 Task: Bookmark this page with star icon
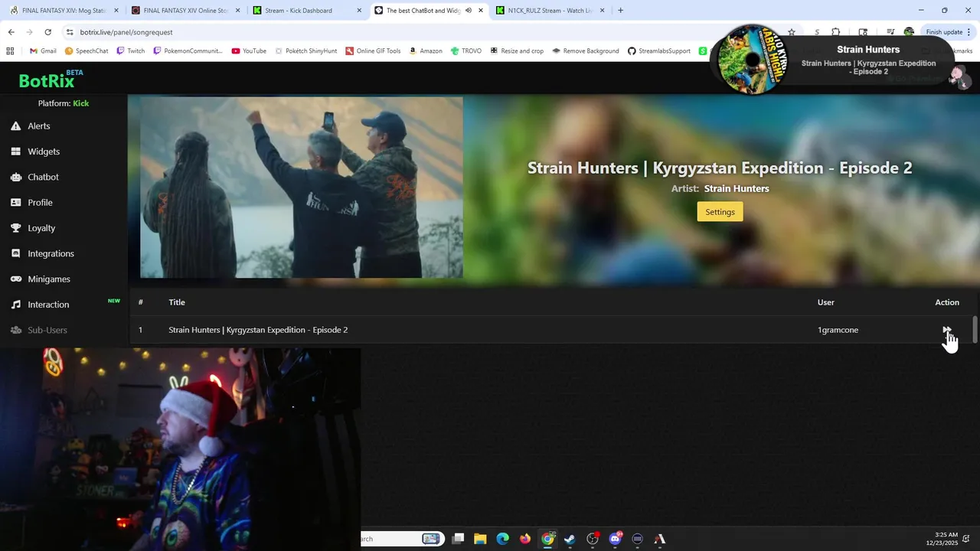click(x=791, y=32)
